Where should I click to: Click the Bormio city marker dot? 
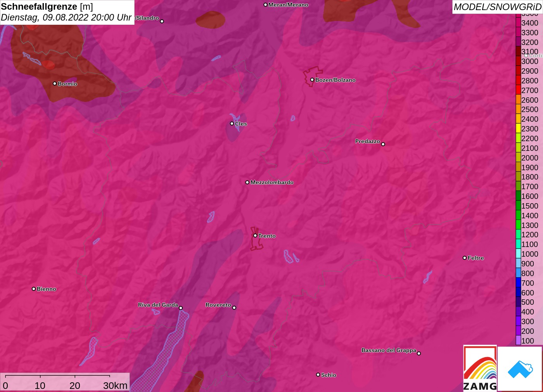(x=55, y=83)
